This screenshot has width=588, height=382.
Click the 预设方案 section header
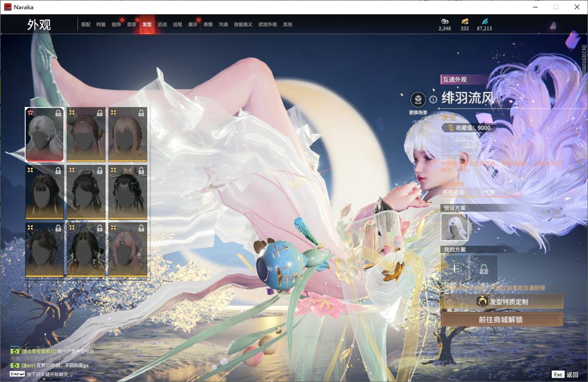[x=455, y=208]
